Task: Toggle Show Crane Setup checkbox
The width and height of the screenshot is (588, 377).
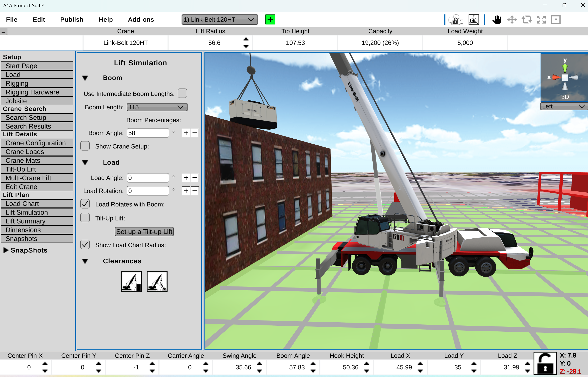Action: pos(85,146)
